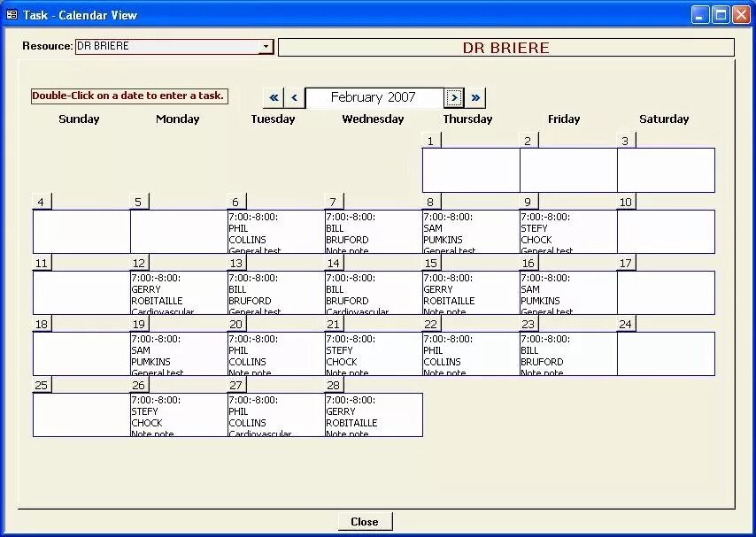Viewport: 756px width, 537px height.
Task: Click the February 19 SAM PUMKINS task cell
Action: tap(179, 354)
